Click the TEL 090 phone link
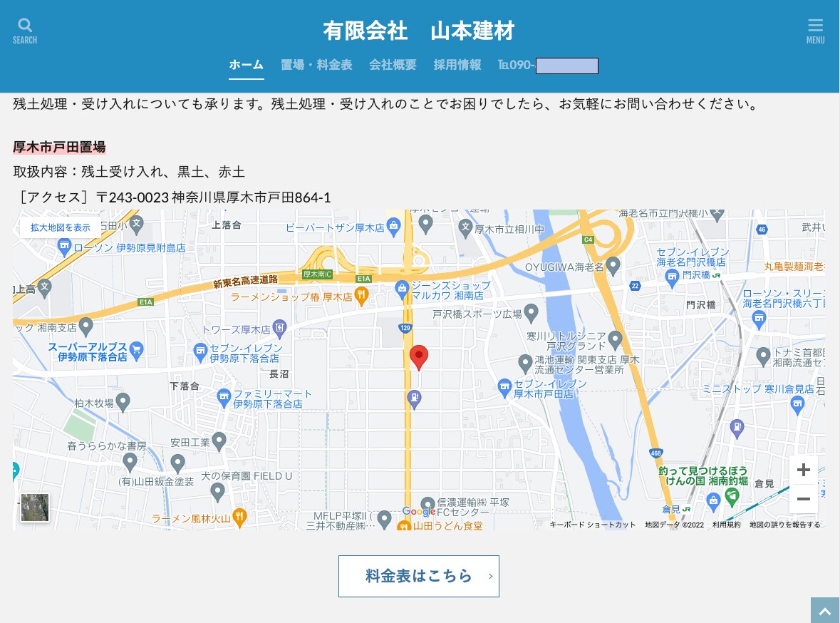This screenshot has width=840, height=623. click(x=547, y=66)
